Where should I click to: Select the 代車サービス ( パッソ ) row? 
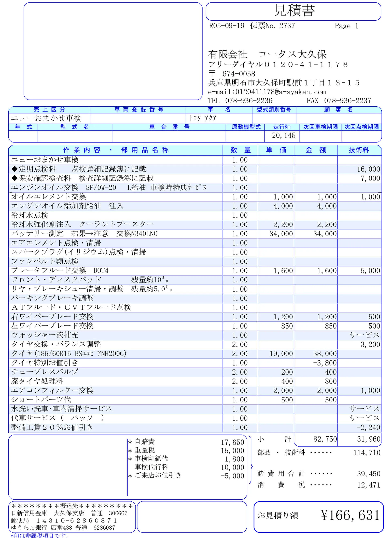coord(195,418)
